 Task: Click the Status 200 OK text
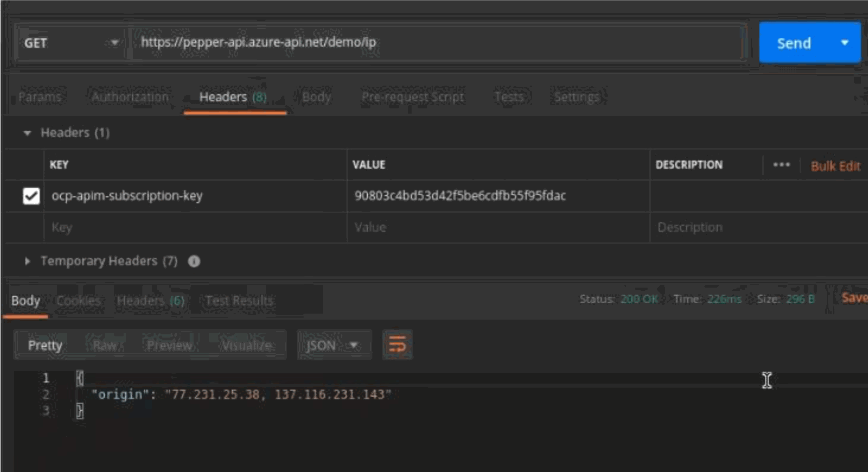(x=619, y=299)
